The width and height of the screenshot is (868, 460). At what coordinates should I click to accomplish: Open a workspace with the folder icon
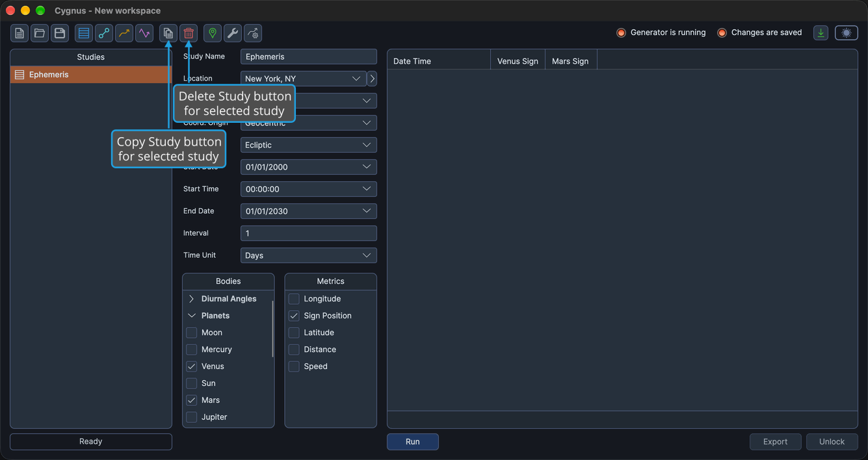40,33
